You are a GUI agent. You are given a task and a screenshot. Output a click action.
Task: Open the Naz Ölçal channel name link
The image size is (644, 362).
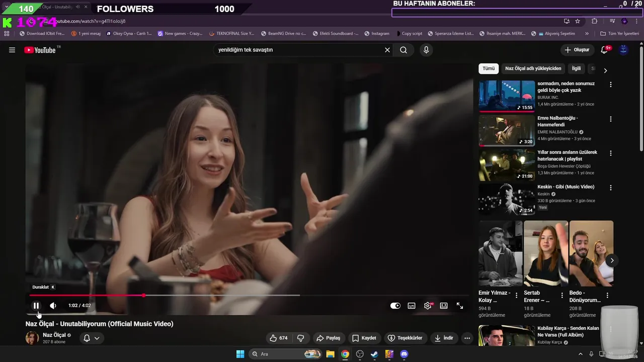pos(54,335)
